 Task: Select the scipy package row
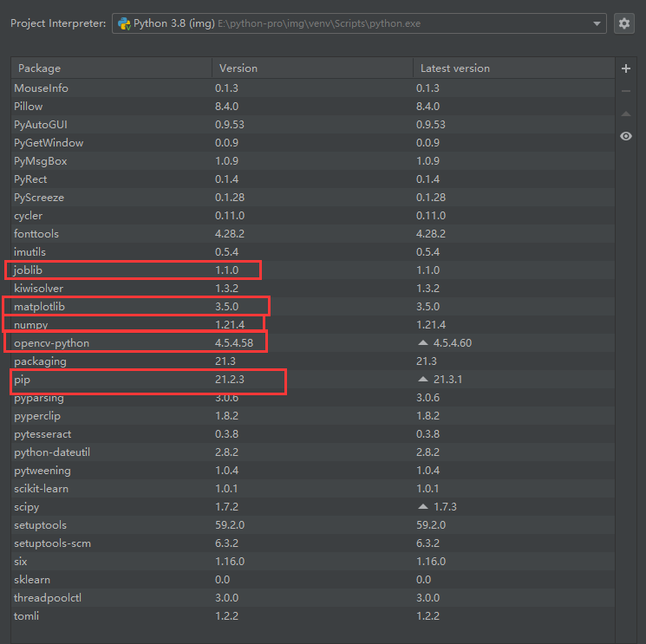313,506
